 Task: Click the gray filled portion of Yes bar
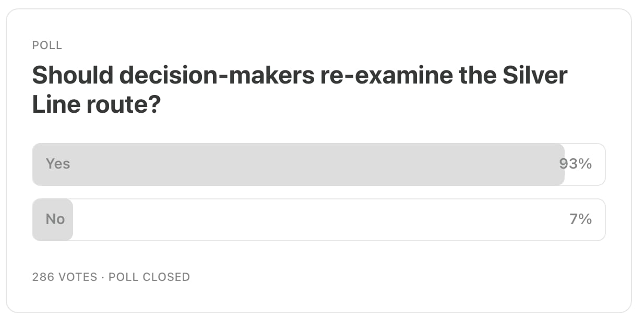(x=298, y=164)
